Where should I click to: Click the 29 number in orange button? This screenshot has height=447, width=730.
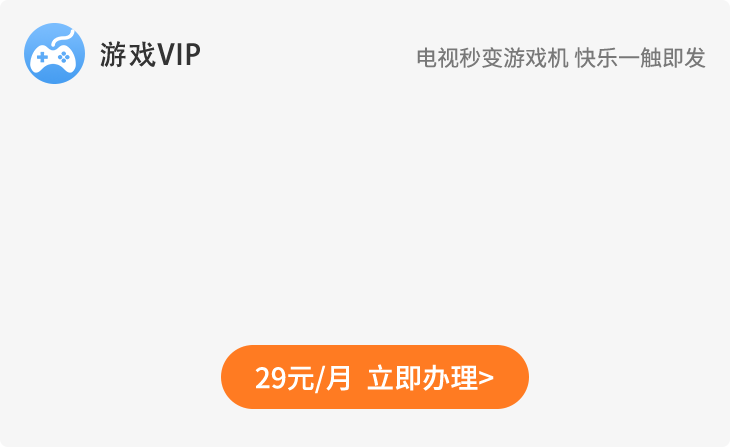coord(270,378)
